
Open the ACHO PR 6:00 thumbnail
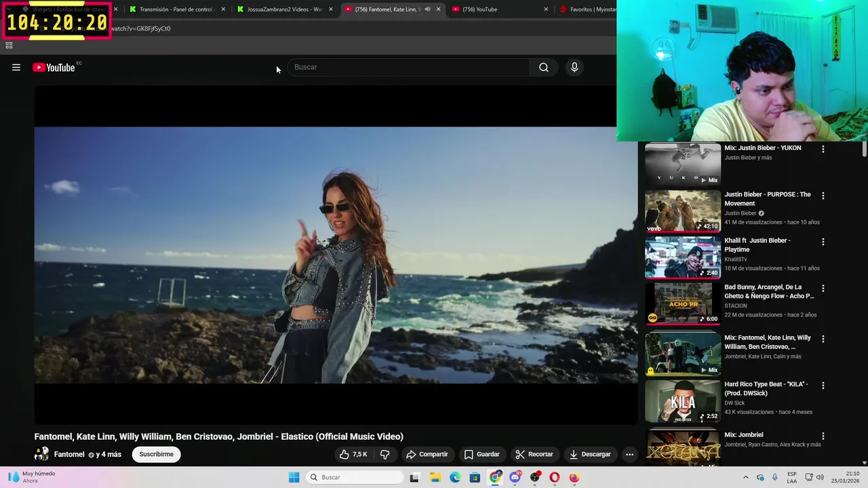(683, 303)
